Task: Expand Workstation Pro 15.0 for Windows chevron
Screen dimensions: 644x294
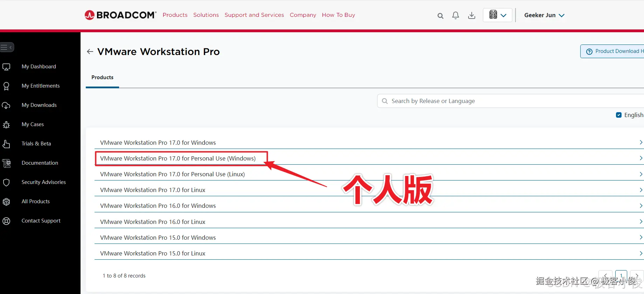Action: 640,237
